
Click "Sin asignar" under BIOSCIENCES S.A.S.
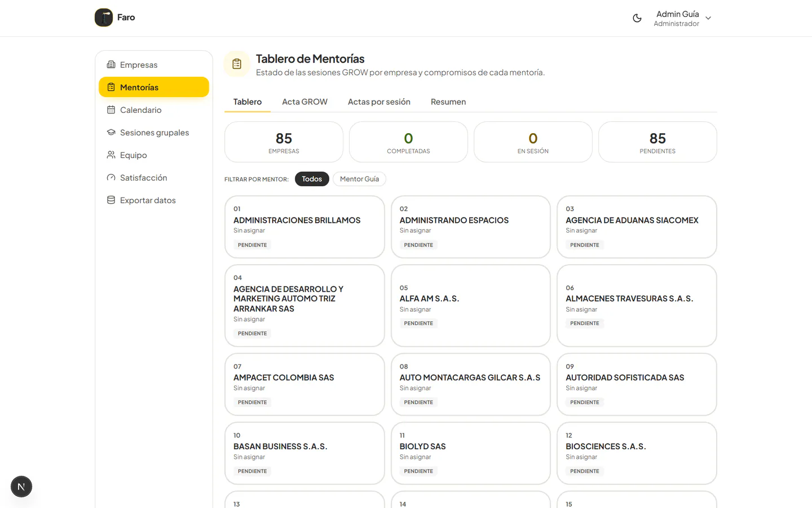[581, 457]
